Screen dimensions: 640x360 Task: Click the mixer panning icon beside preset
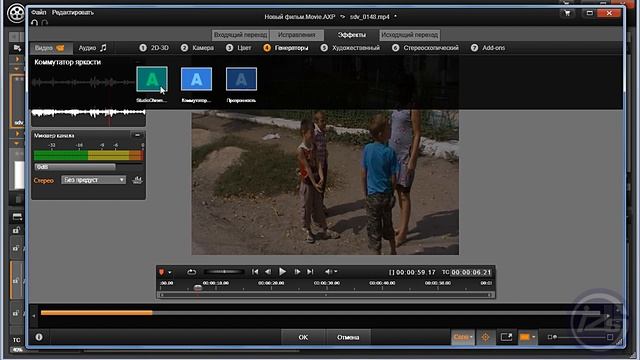pyautogui.click(x=138, y=180)
